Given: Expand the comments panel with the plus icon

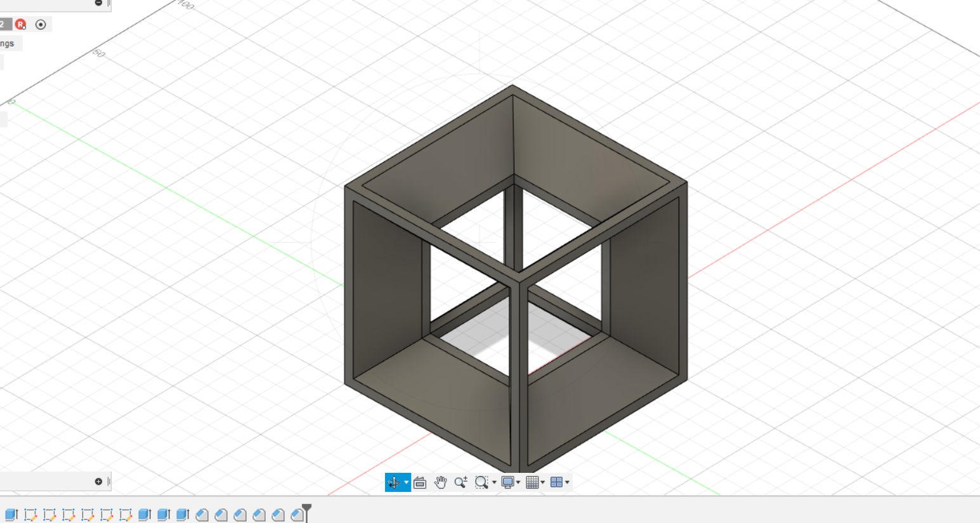Looking at the screenshot, I should [98, 482].
